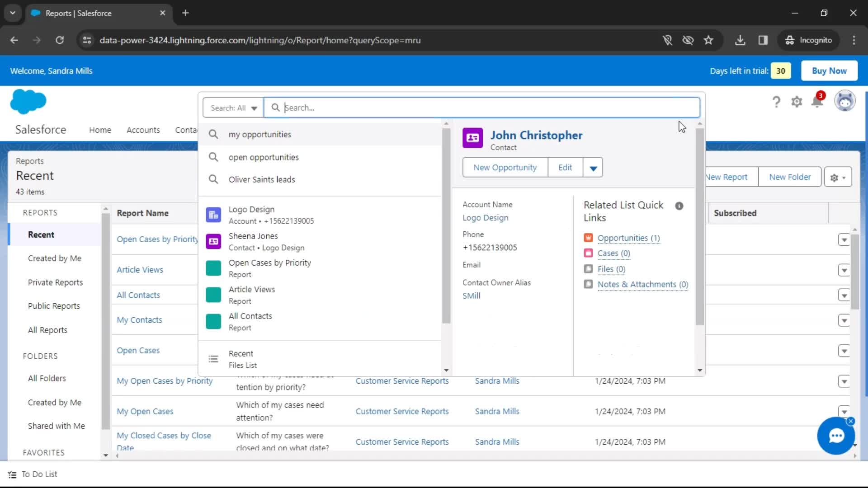The width and height of the screenshot is (868, 488).
Task: Reload the page
Action: coord(60,40)
